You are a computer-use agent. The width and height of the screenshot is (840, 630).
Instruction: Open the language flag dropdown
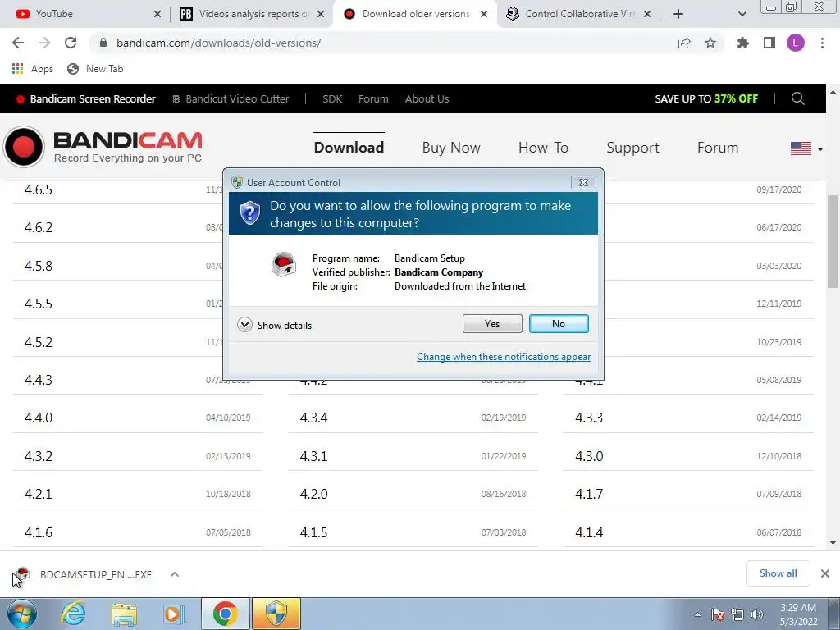click(x=807, y=148)
